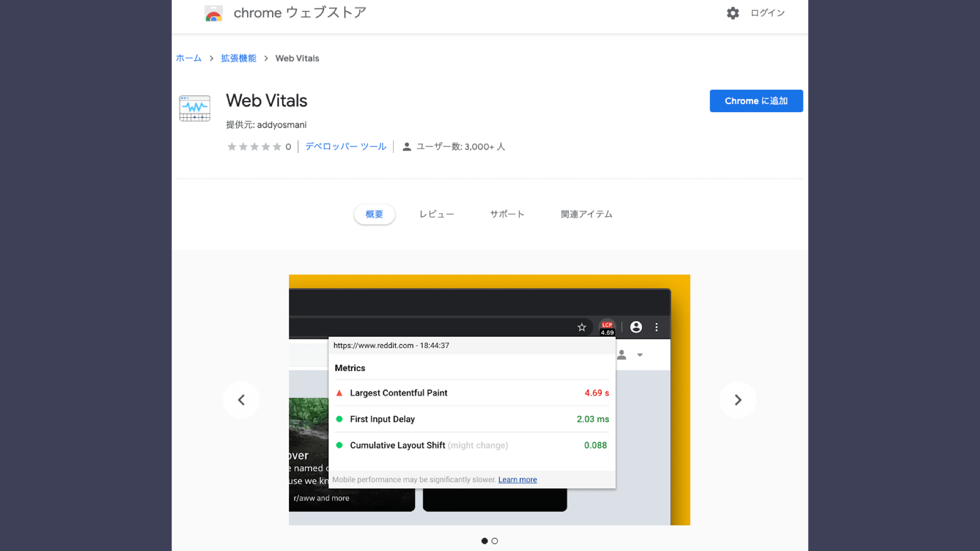Viewport: 980px width, 551px height.
Task: Click the First Input Delay green dot
Action: (x=339, y=419)
